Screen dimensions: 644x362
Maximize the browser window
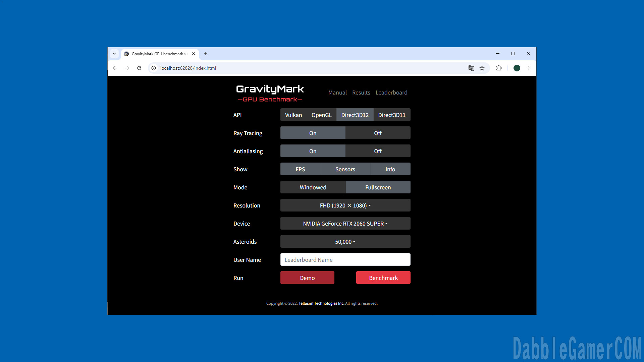[513, 54]
